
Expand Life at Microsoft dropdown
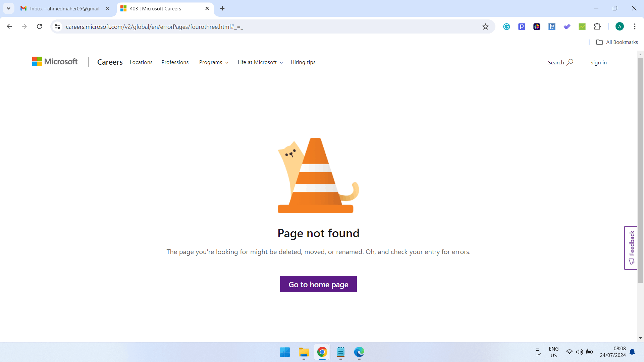(x=260, y=62)
